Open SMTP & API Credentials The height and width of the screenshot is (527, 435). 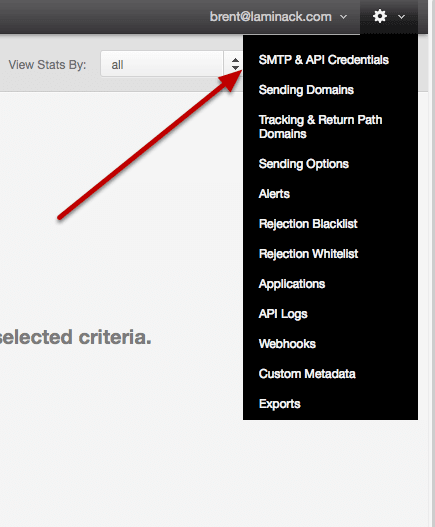click(323, 60)
